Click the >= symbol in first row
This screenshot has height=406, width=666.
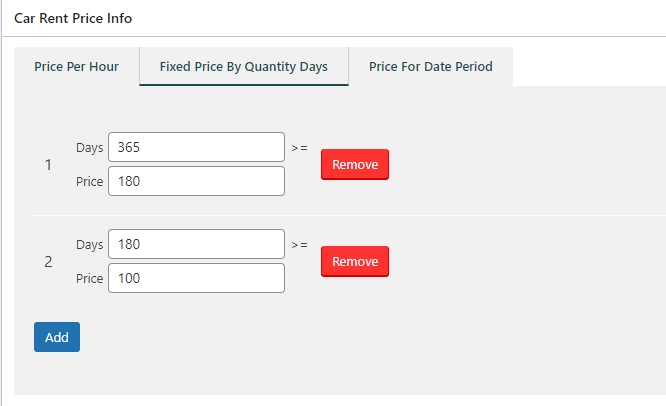coord(299,147)
